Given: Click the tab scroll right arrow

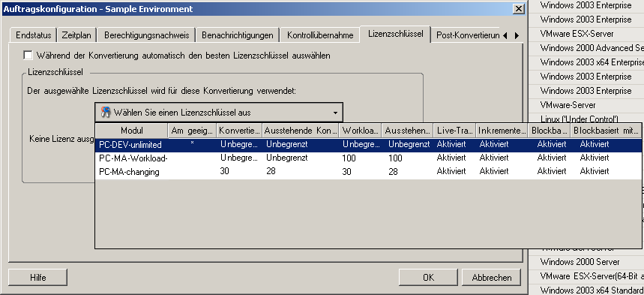Looking at the screenshot, I should point(517,36).
